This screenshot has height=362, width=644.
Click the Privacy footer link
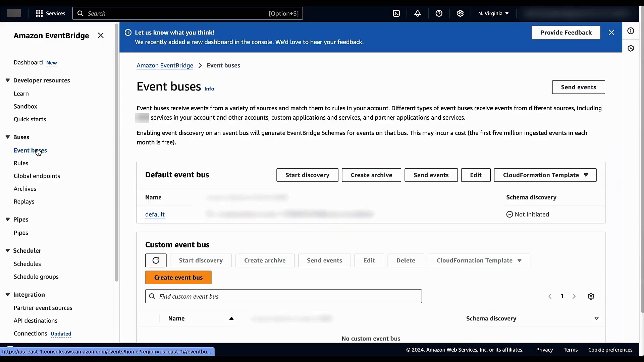tap(544, 350)
